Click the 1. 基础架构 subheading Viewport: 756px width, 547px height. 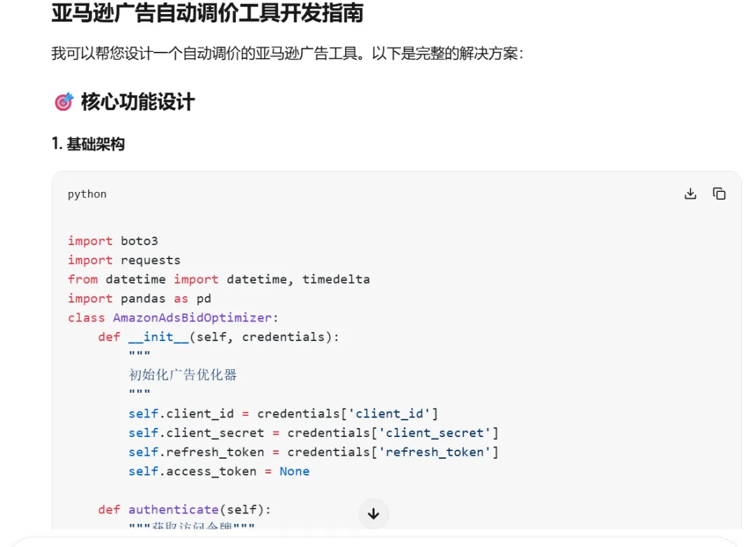click(x=88, y=144)
